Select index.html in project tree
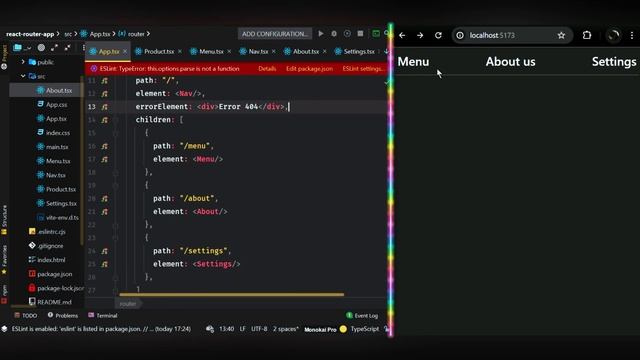The image size is (640, 360). click(47, 260)
